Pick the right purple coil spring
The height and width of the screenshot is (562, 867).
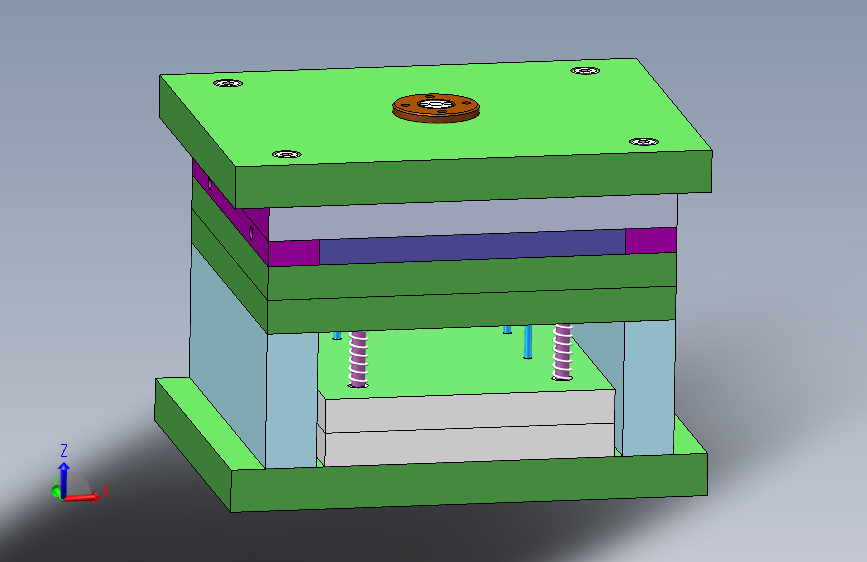(562, 352)
